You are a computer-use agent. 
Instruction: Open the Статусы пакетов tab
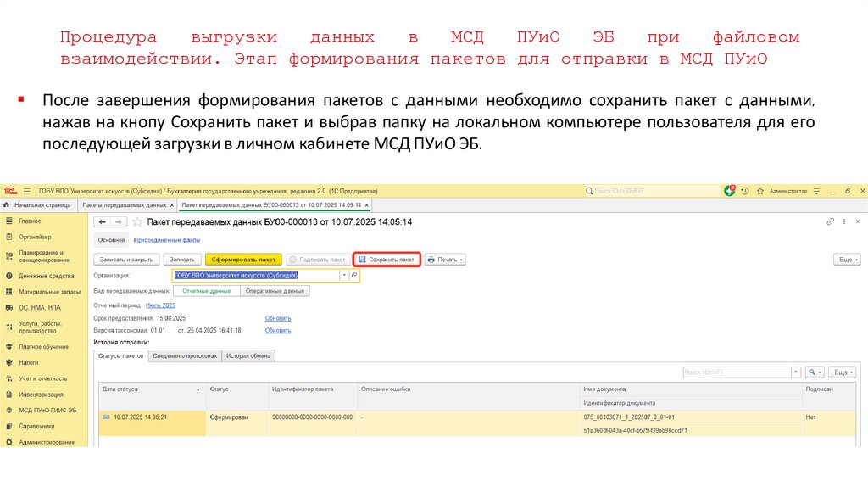tap(120, 355)
